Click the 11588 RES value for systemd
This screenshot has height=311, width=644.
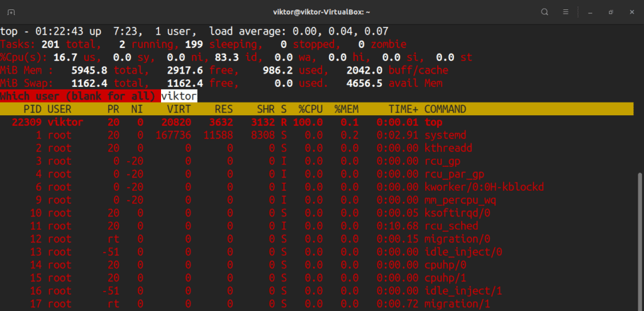point(218,135)
